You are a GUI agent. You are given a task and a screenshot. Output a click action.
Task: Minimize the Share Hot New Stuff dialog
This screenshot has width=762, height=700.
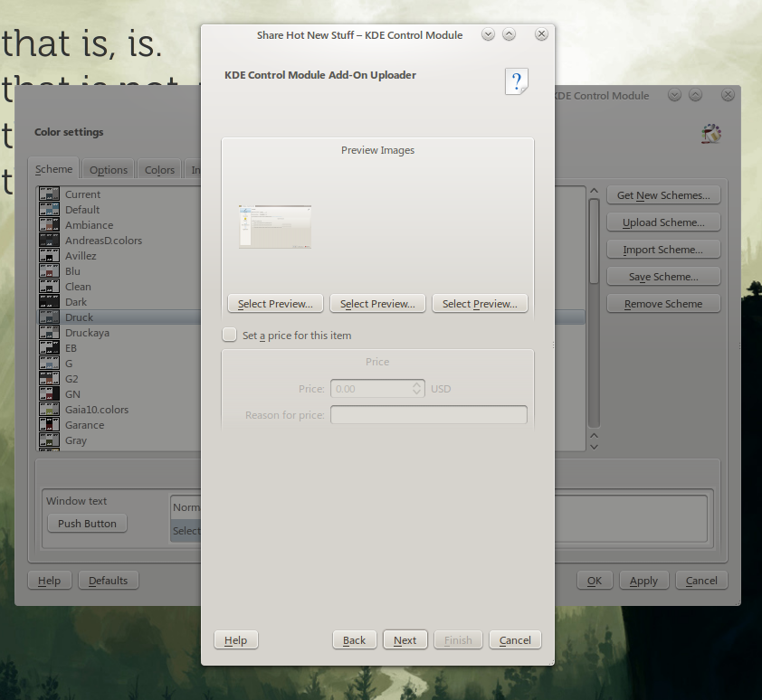488,34
